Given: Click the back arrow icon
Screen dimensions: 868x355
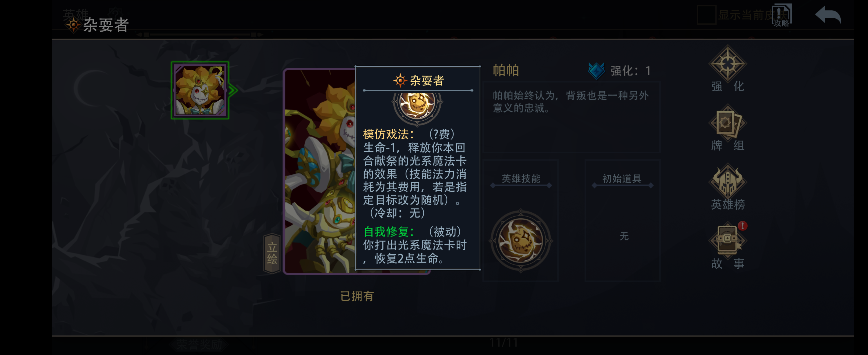Looking at the screenshot, I should (x=828, y=15).
